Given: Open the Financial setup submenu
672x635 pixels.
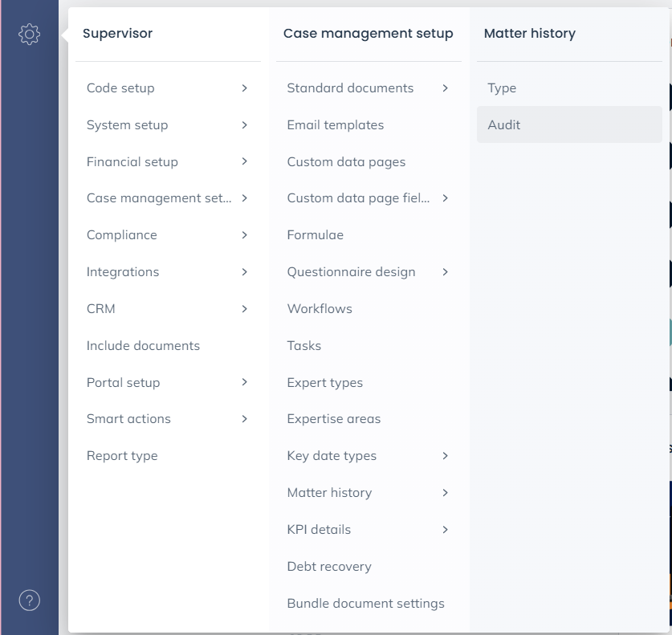Looking at the screenshot, I should point(167,162).
